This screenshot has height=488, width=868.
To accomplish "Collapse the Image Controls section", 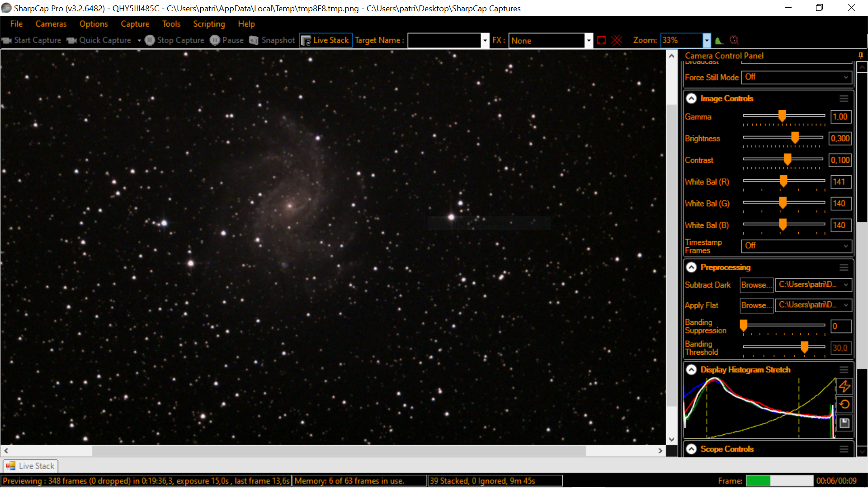I will 691,99.
